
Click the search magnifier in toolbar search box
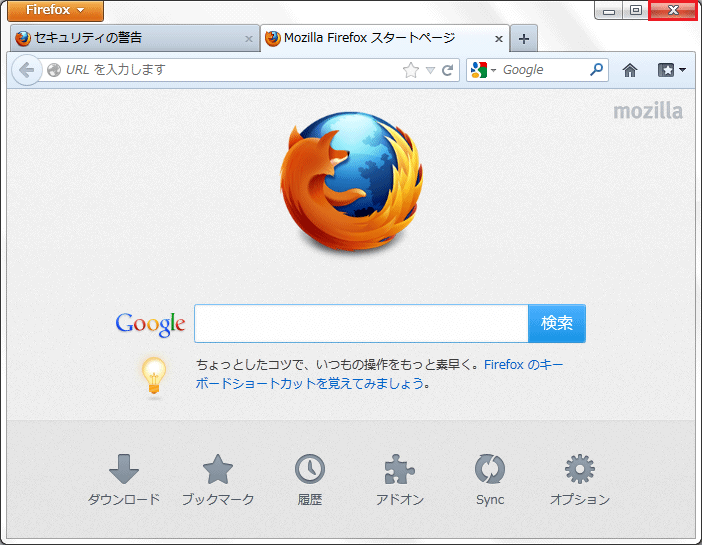point(597,70)
